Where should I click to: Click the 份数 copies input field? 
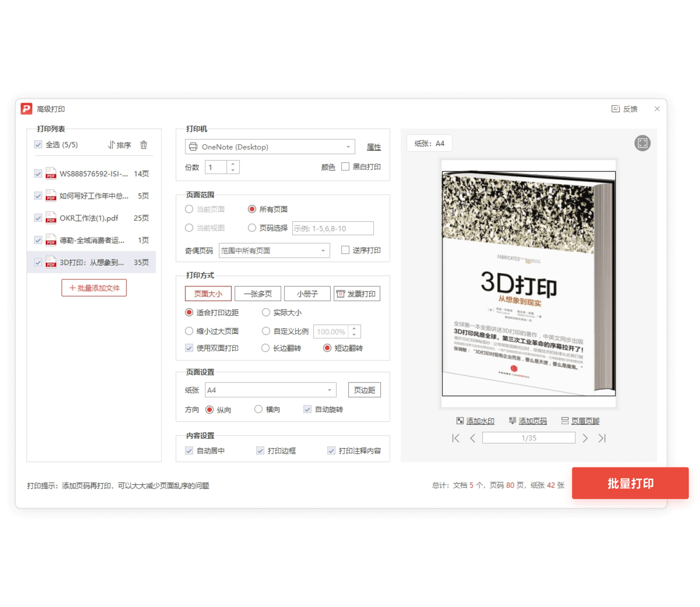point(216,167)
